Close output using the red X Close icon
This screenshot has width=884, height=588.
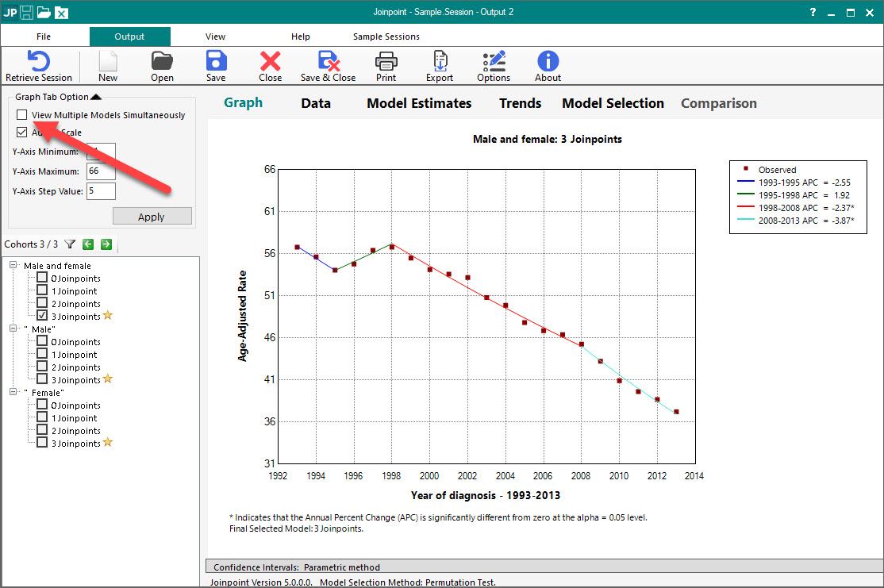[x=270, y=61]
